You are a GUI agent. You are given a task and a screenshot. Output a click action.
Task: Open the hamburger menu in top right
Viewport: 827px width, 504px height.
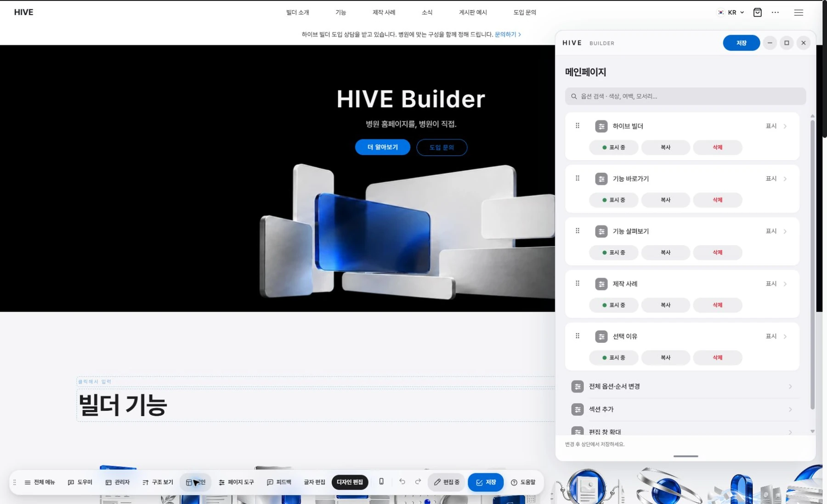799,12
